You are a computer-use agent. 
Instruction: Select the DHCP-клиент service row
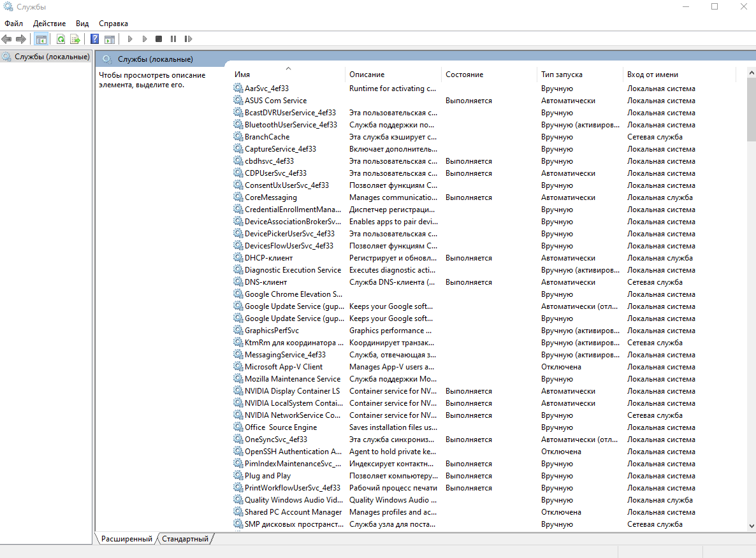(x=268, y=258)
